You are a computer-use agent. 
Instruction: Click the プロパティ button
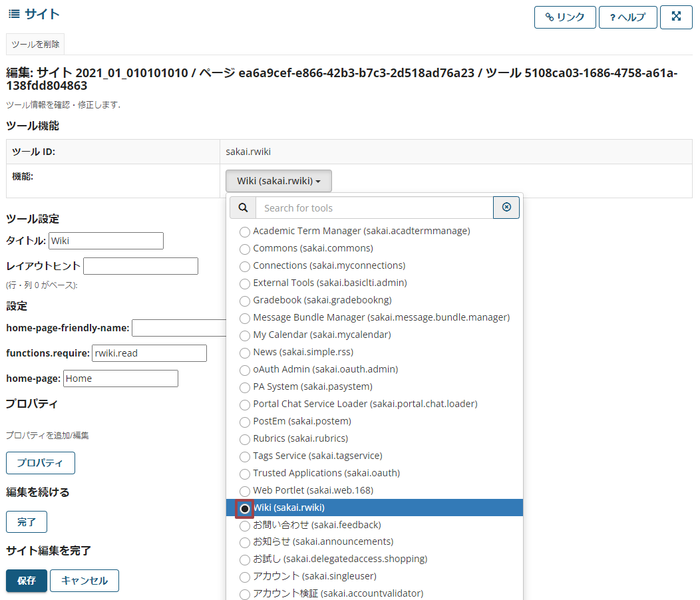[x=41, y=463]
